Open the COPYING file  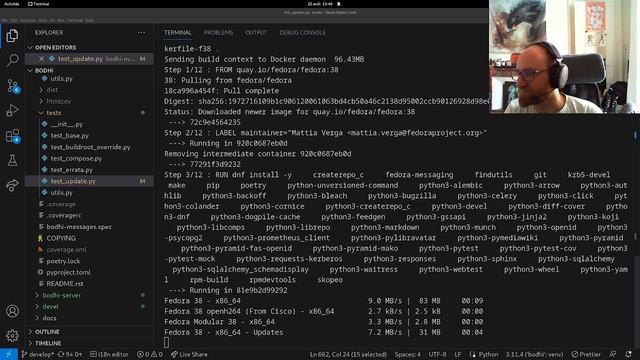click(x=61, y=238)
